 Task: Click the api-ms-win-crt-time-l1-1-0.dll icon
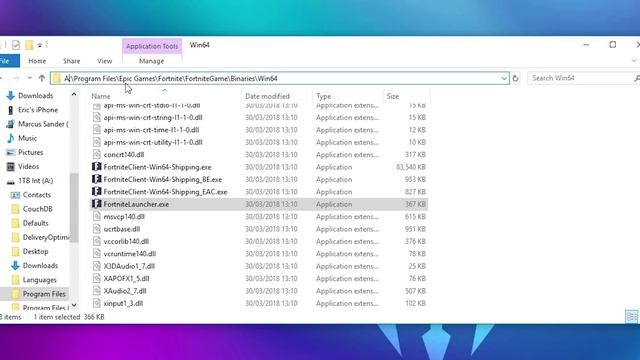(96, 129)
